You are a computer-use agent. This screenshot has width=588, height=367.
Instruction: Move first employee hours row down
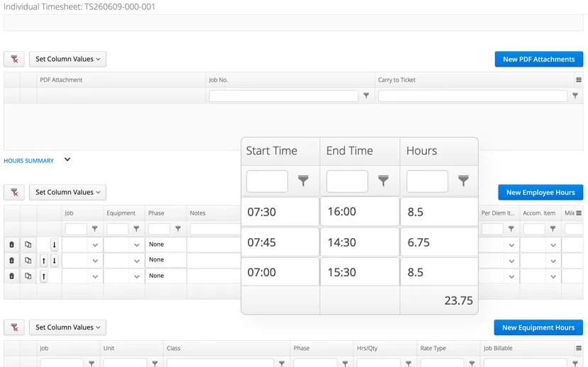pos(55,245)
